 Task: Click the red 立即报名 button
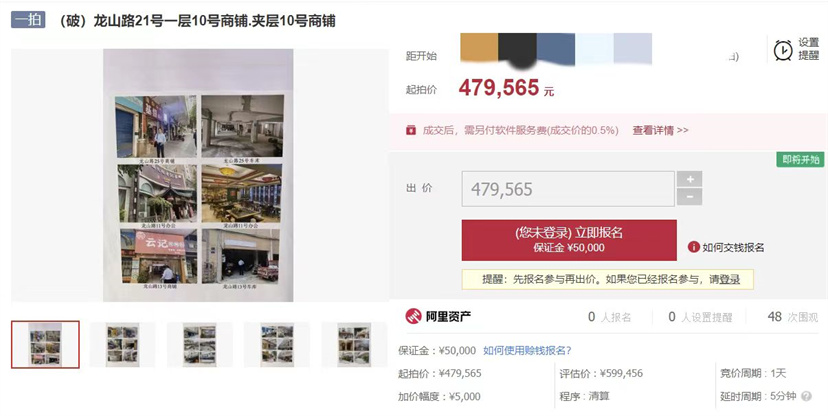569,240
